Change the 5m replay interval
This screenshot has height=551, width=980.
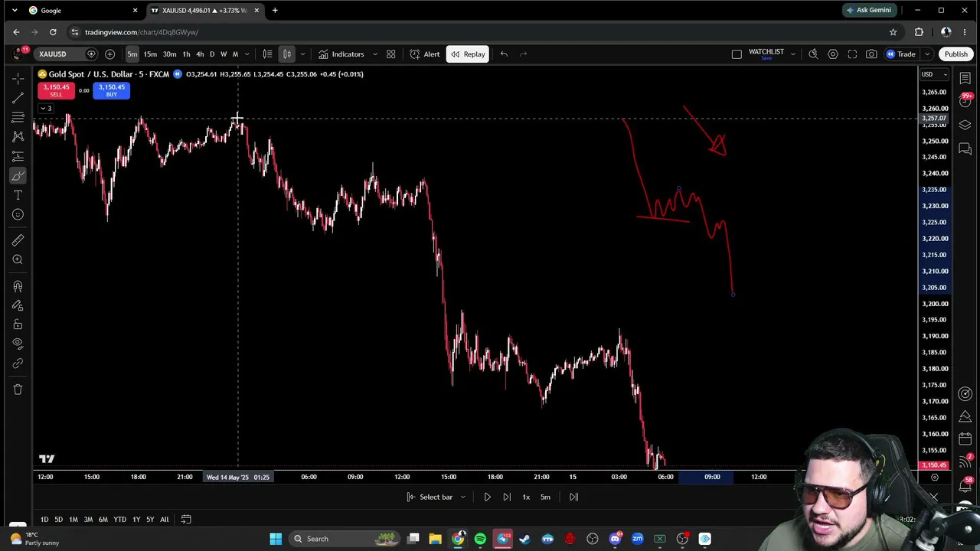click(x=545, y=497)
